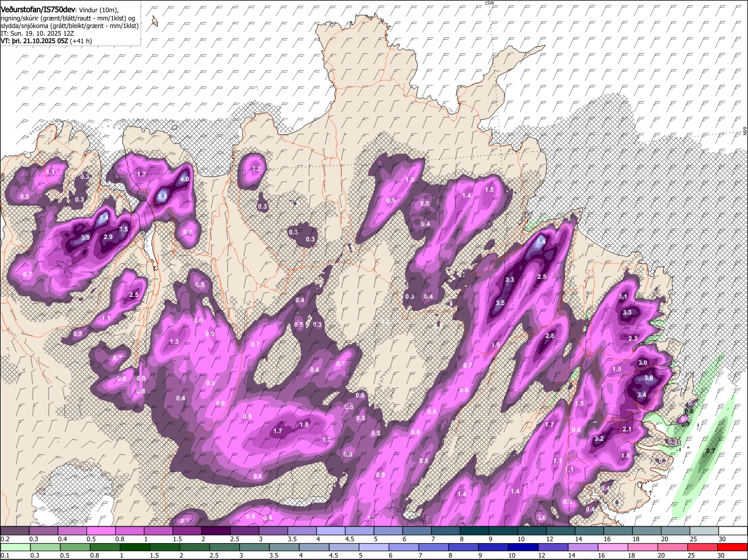Click the 0.7 value in green offshore band
748x560 pixels.
click(711, 451)
